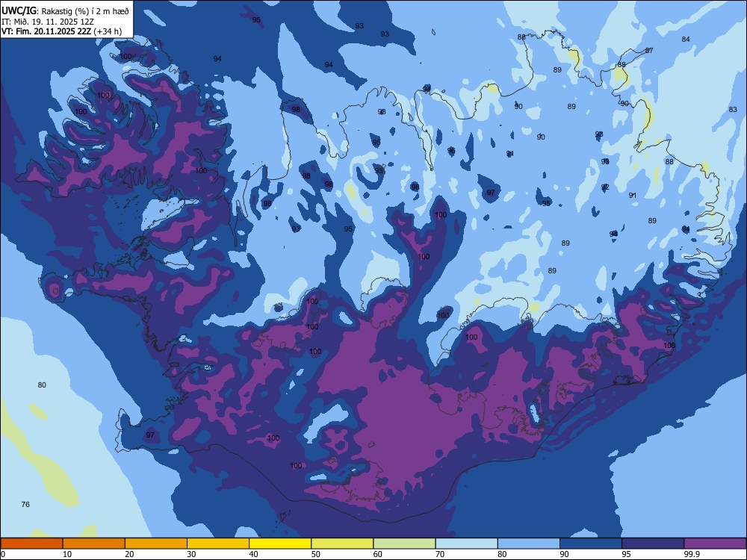
Task: Click the legend scale label '99.9'
Action: [x=692, y=554]
